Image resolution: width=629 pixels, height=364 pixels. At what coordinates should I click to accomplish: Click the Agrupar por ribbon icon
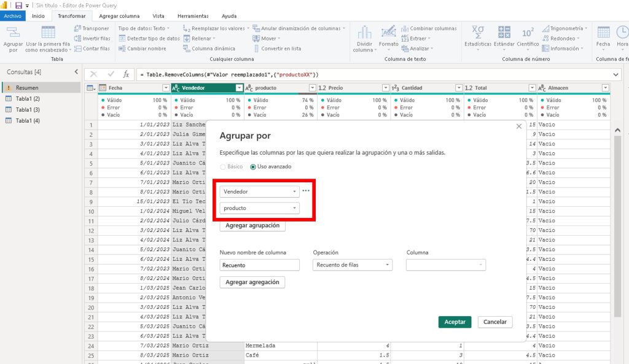[13, 34]
